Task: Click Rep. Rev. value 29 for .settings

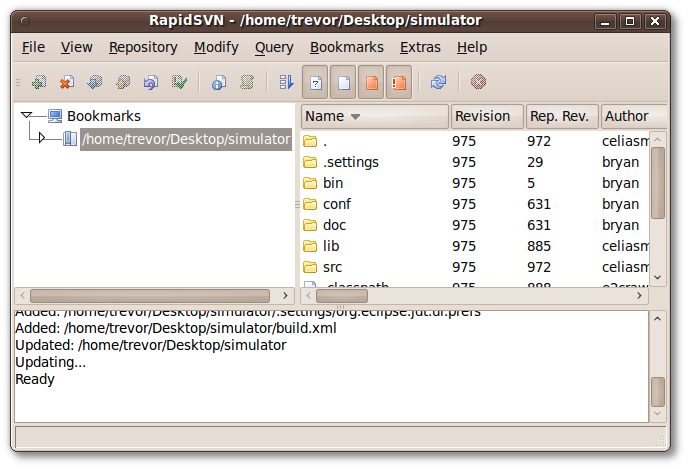Action: coord(535,162)
